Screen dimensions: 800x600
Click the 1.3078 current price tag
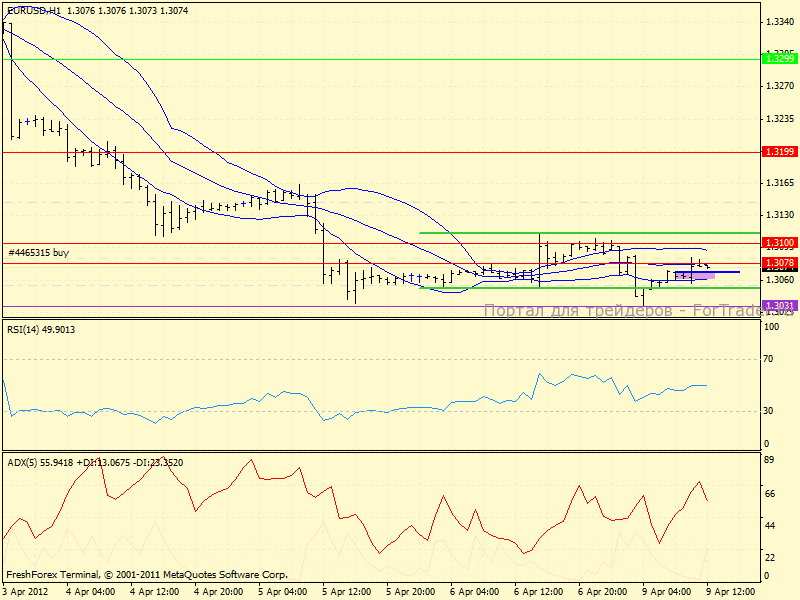pyautogui.click(x=779, y=263)
